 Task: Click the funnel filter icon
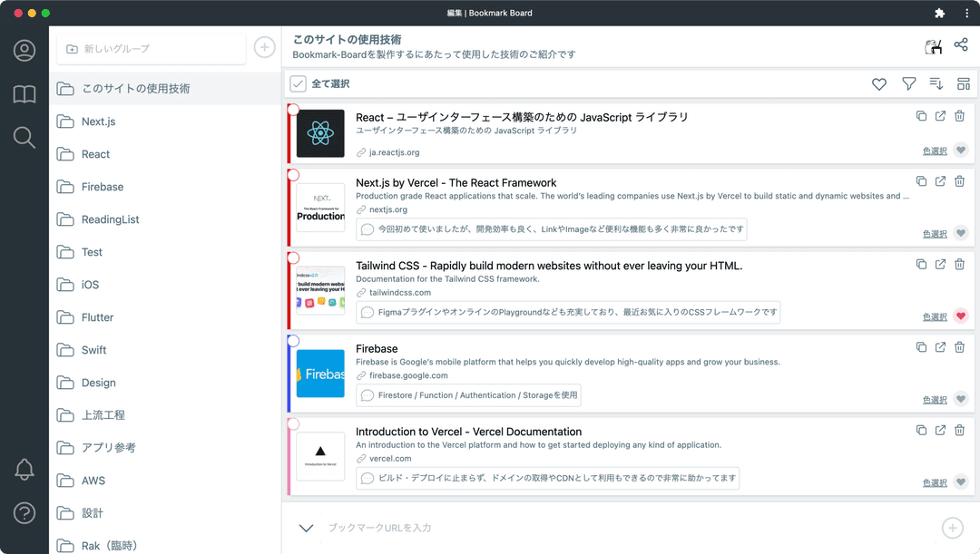point(908,83)
